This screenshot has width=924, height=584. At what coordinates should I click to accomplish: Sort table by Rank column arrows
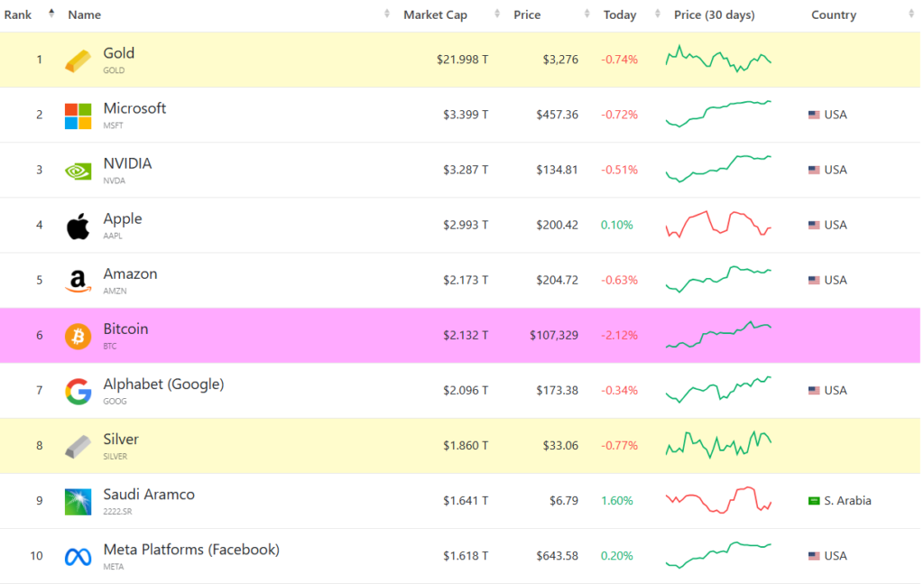[51, 14]
